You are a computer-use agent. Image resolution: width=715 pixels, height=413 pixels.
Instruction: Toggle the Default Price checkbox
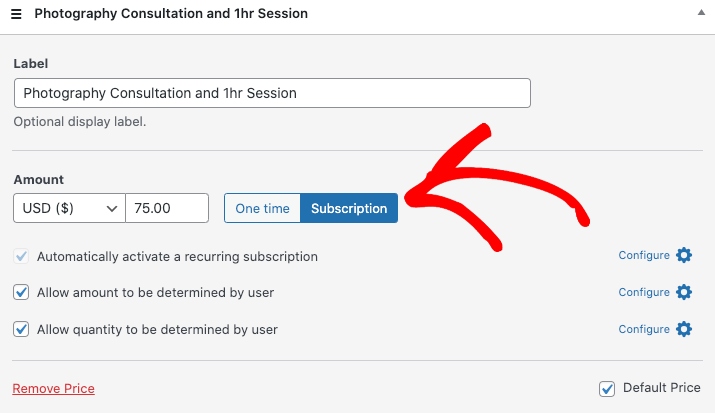pos(607,388)
